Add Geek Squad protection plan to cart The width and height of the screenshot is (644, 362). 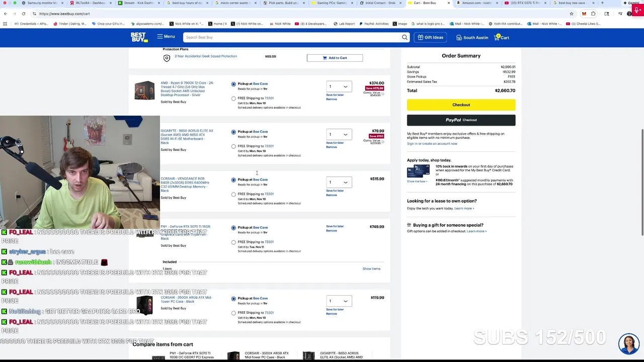pos(335,58)
